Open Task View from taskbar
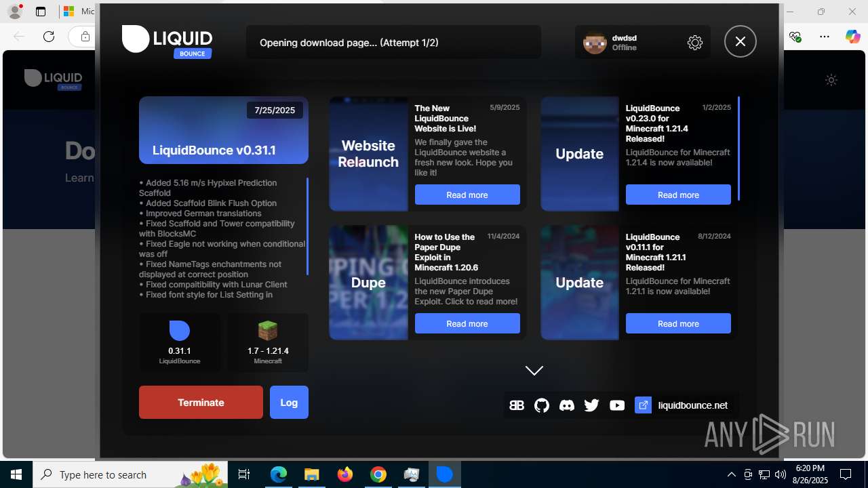 click(x=245, y=474)
